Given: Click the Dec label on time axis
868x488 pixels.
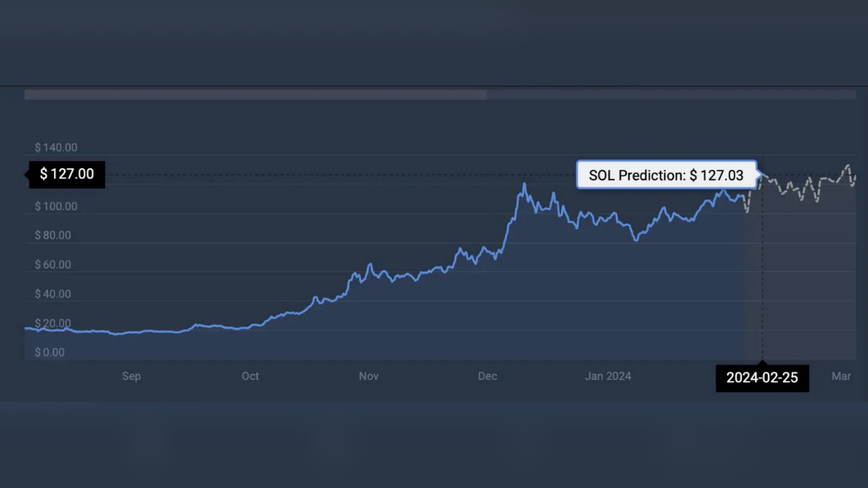Looking at the screenshot, I should (487, 376).
